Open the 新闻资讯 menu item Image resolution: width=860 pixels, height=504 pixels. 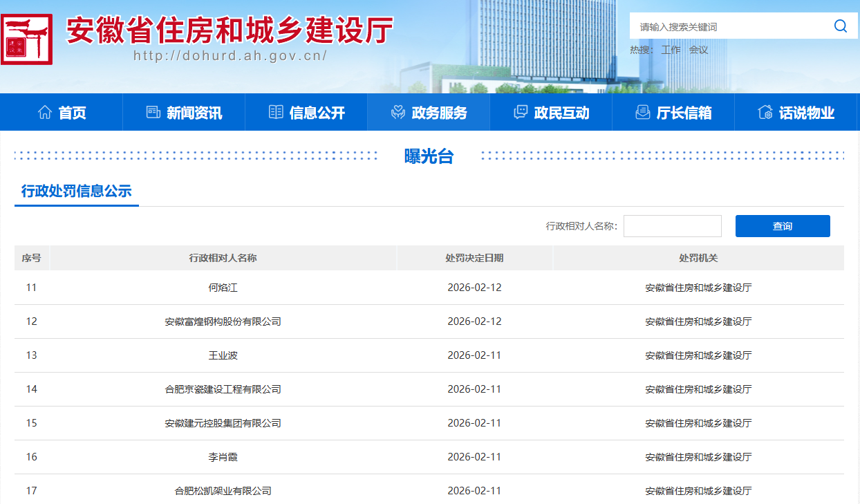194,113
